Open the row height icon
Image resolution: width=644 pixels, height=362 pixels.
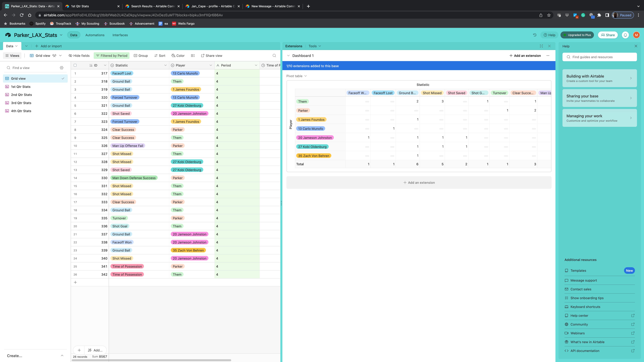192,56
